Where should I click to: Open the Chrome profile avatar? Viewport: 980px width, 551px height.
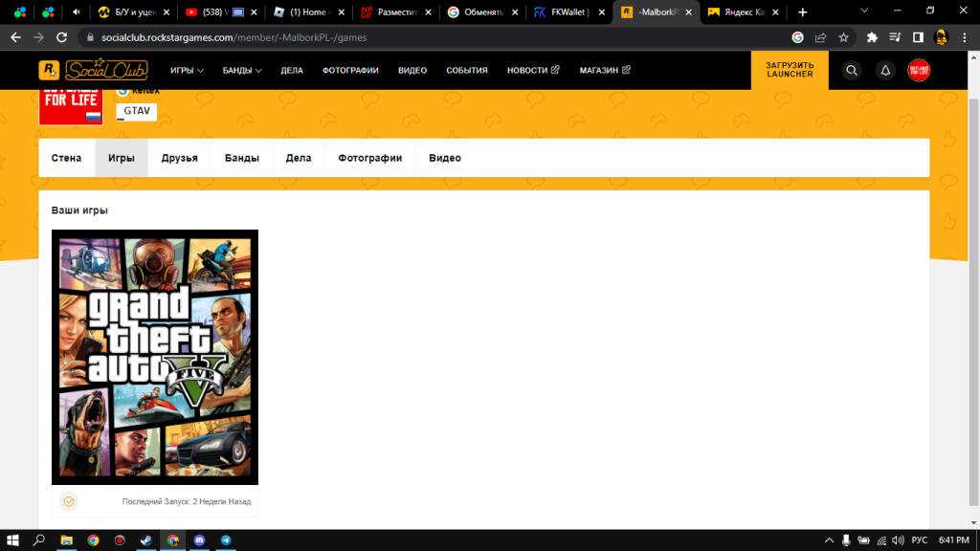click(x=941, y=37)
